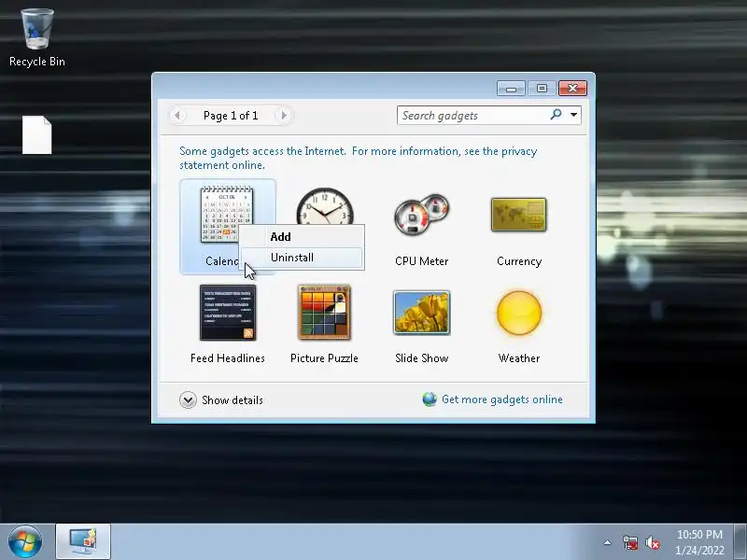Click the search magnifier icon
This screenshot has height=560, width=747.
point(556,114)
